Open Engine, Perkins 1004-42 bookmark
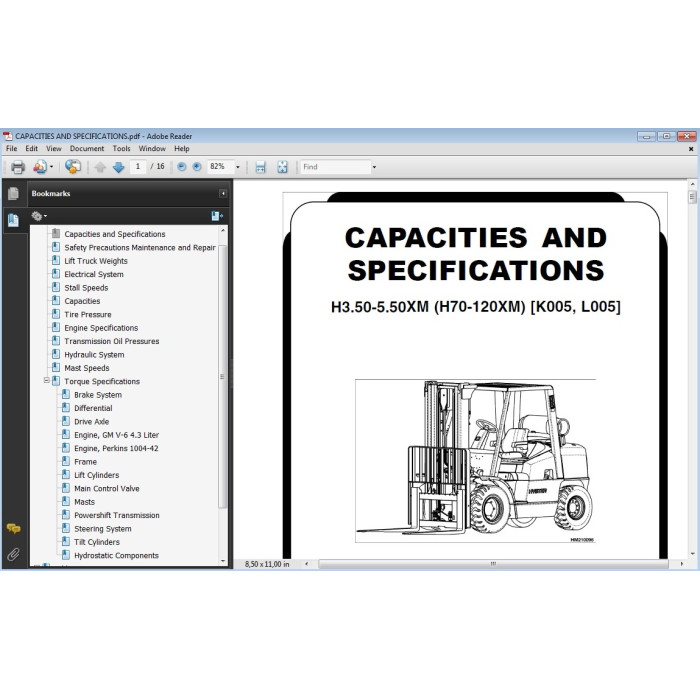This screenshot has width=700, height=700. pos(116,448)
